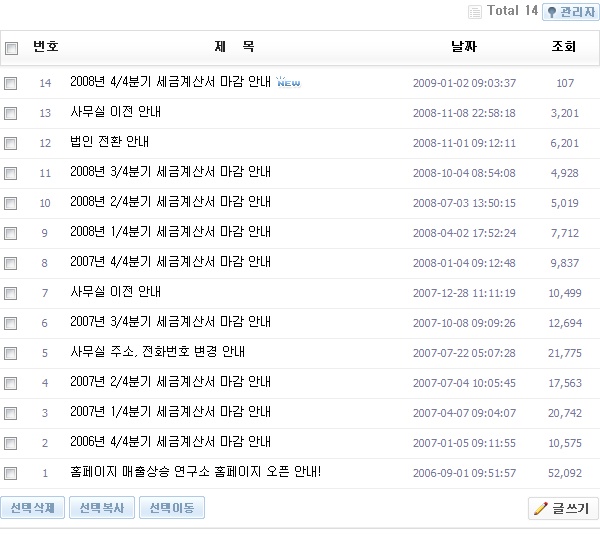Open 사무실 주소, 전화번호 변경 안내 post
The image size is (600, 554).
click(x=157, y=353)
